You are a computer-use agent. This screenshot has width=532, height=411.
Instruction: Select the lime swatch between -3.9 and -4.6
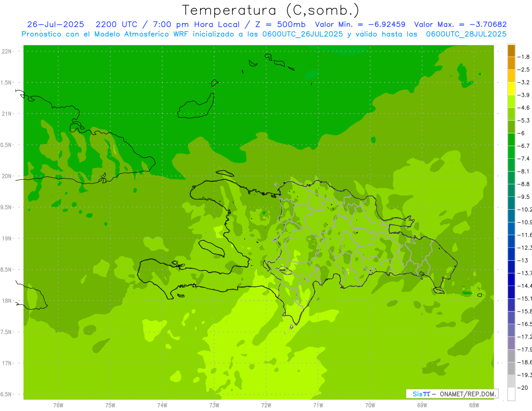511,102
